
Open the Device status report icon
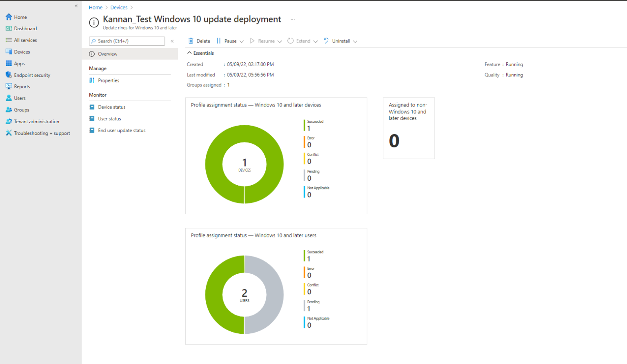click(92, 107)
